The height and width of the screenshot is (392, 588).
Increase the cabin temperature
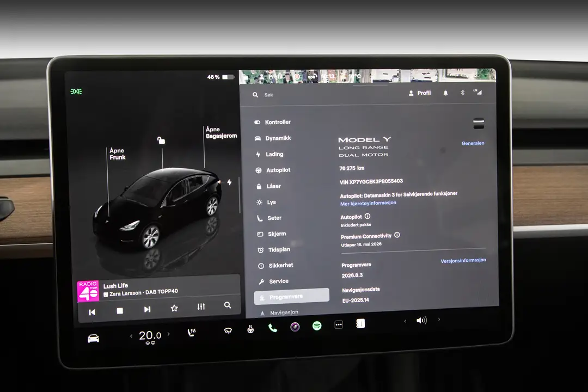(169, 334)
